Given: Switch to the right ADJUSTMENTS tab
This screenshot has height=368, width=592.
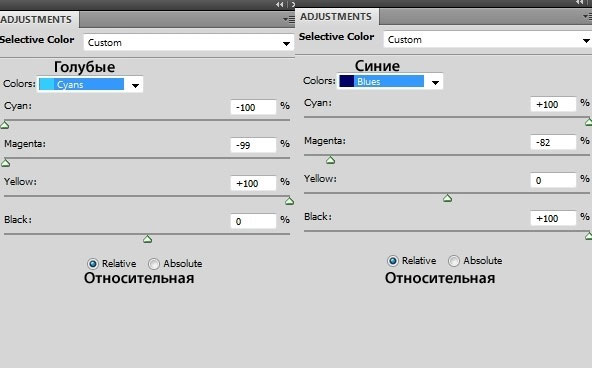Looking at the screenshot, I should click(336, 17).
